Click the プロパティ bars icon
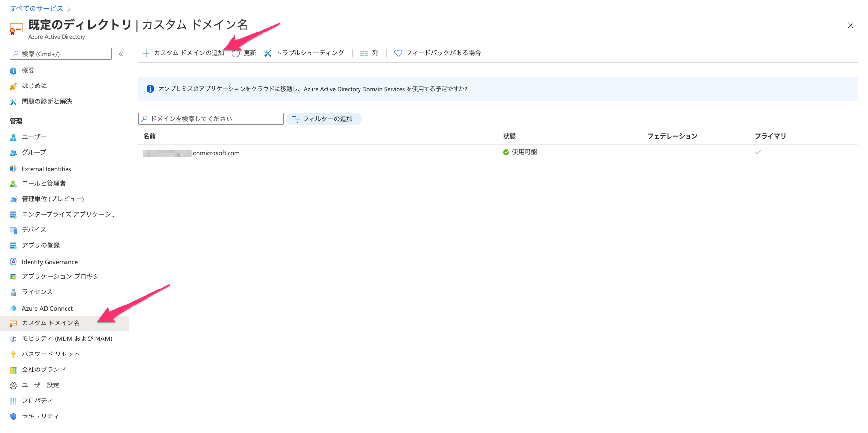Viewport: 868px width, 433px height. (x=13, y=401)
